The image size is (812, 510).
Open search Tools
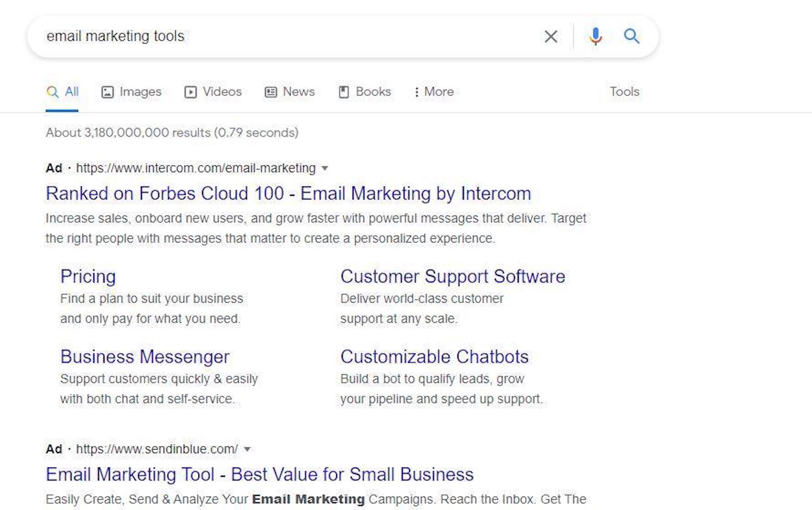click(x=624, y=91)
